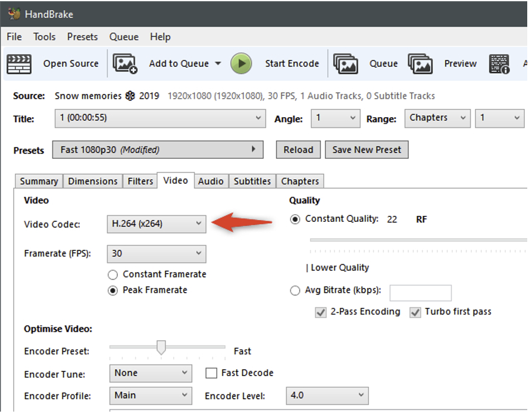The height and width of the screenshot is (414, 532).
Task: Open the Encoder Level dropdown
Action: (327, 396)
